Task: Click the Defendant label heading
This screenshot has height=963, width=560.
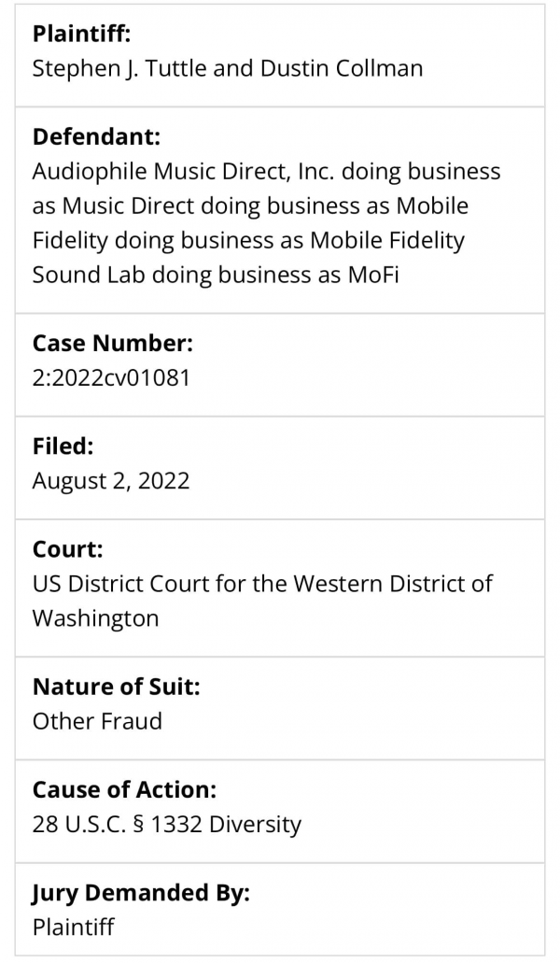Action: pyautogui.click(x=96, y=136)
